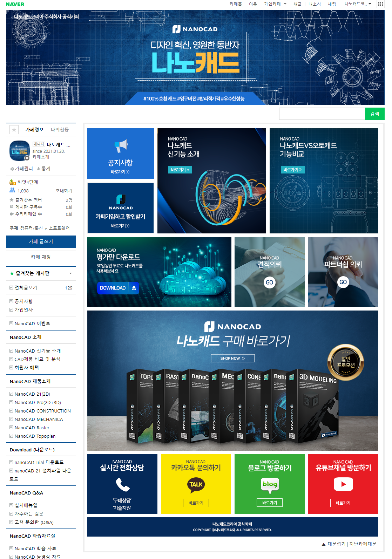392x559 pixels.
Task: Click the cafe profile thumbnail image
Action: coord(20,151)
